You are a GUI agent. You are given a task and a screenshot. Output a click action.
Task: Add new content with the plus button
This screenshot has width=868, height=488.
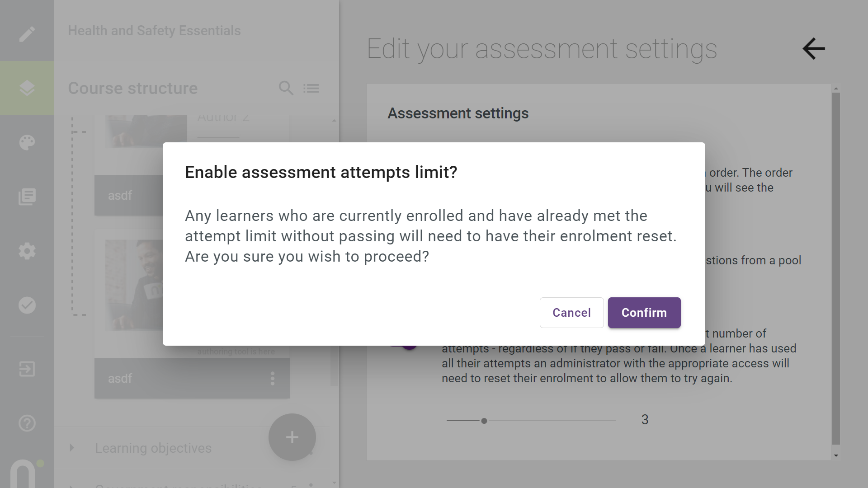click(292, 437)
